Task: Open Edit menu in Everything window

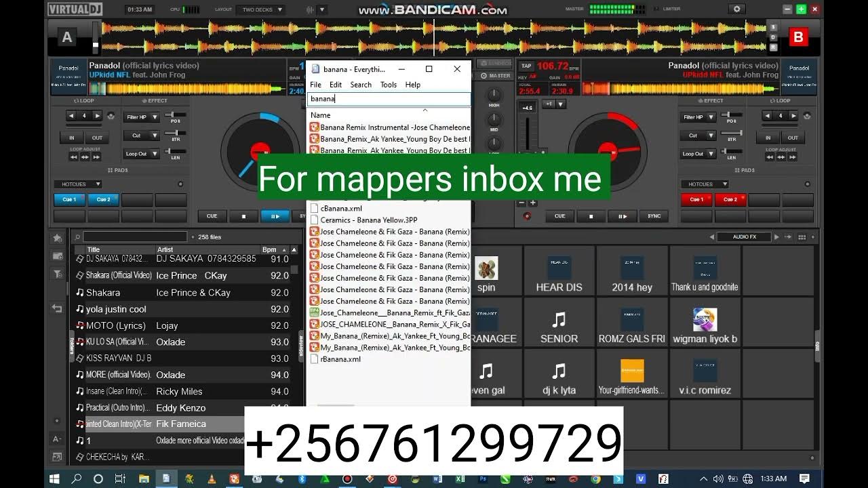Action: tap(336, 85)
